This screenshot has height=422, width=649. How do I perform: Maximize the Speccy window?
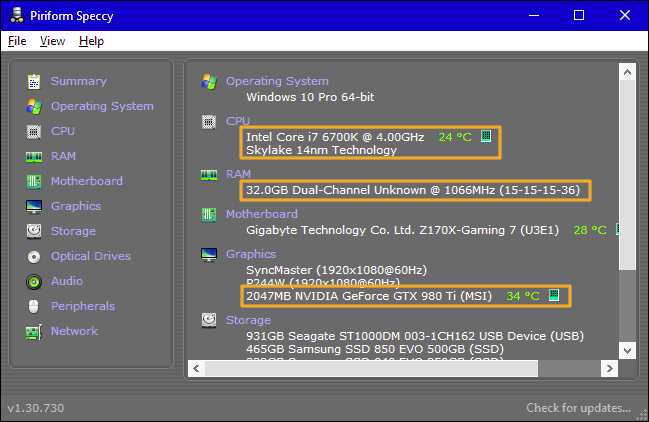click(579, 15)
